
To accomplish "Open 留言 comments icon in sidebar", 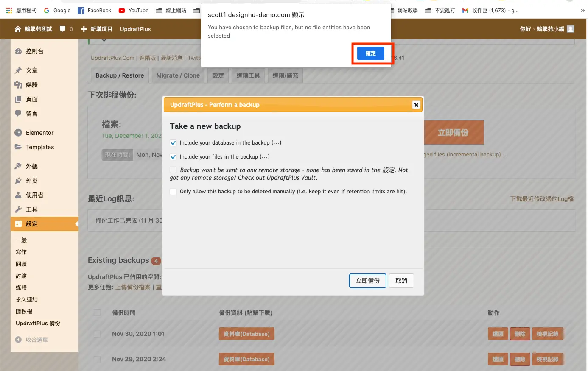I will (x=18, y=114).
